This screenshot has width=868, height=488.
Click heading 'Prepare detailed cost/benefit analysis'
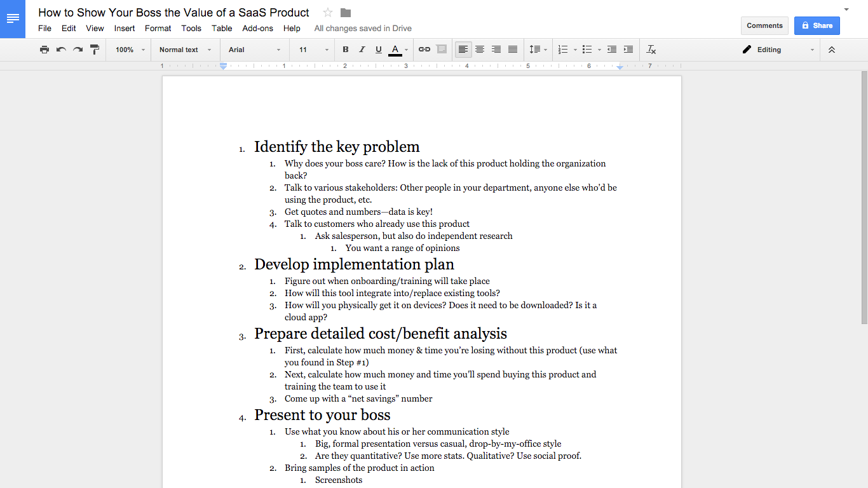click(381, 334)
